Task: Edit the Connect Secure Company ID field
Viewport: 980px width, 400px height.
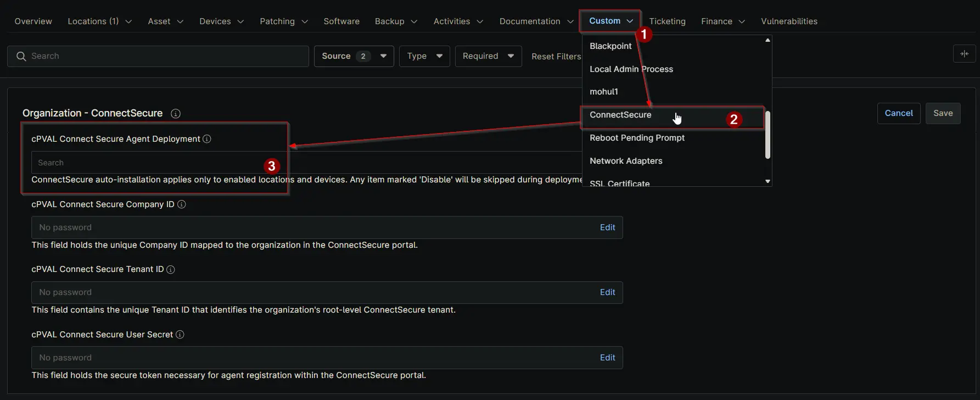Action: tap(607, 227)
